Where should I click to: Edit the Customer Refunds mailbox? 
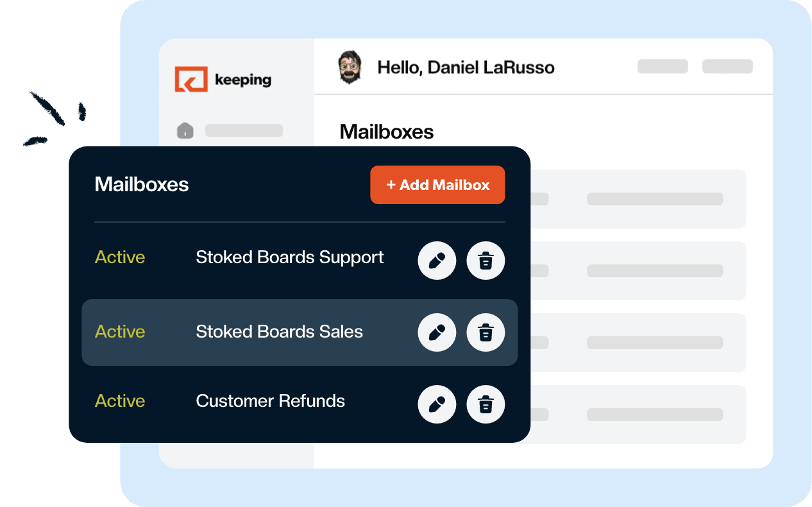(x=437, y=404)
